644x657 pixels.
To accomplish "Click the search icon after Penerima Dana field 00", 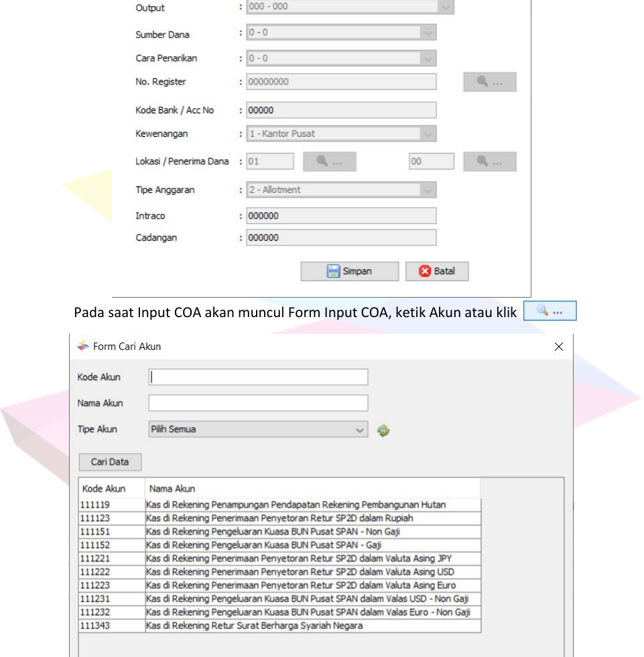I will pyautogui.click(x=489, y=162).
